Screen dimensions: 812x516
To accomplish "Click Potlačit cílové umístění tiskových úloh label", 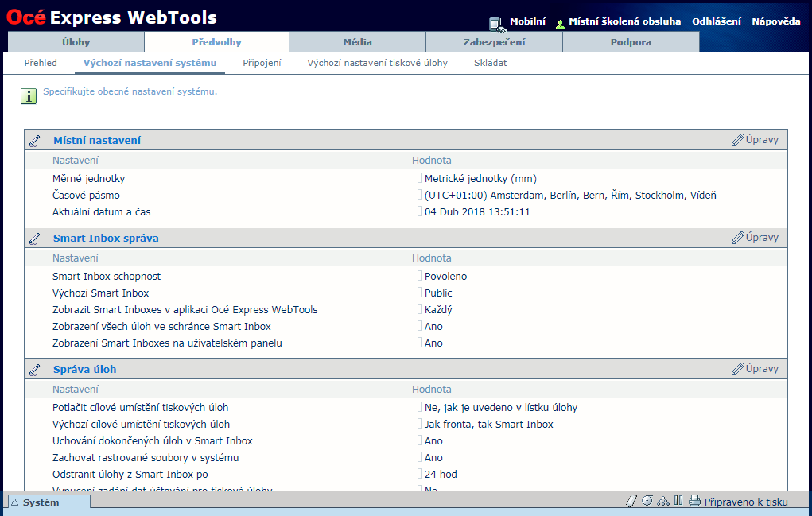I will 140,407.
